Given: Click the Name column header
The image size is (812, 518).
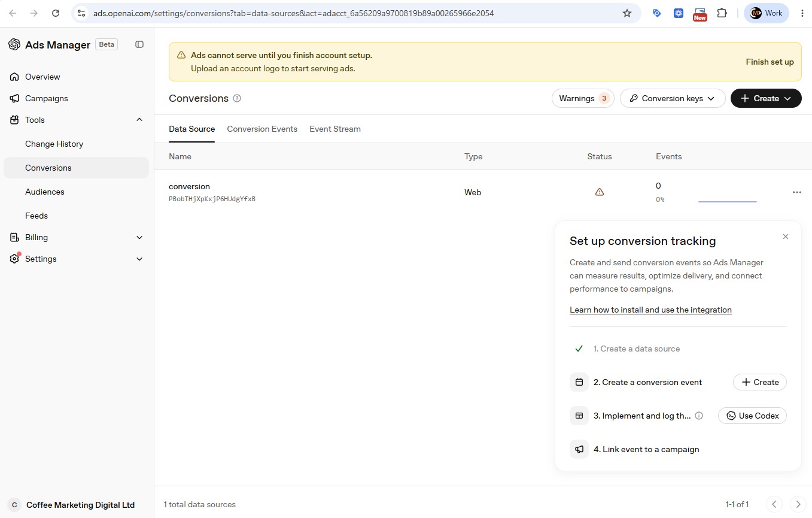Looking at the screenshot, I should pos(180,156).
